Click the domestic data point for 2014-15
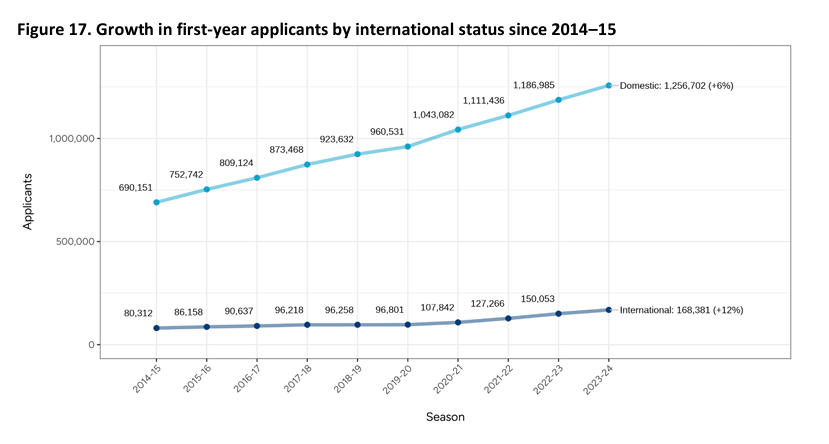Screen dimensions: 829x444 tap(156, 202)
